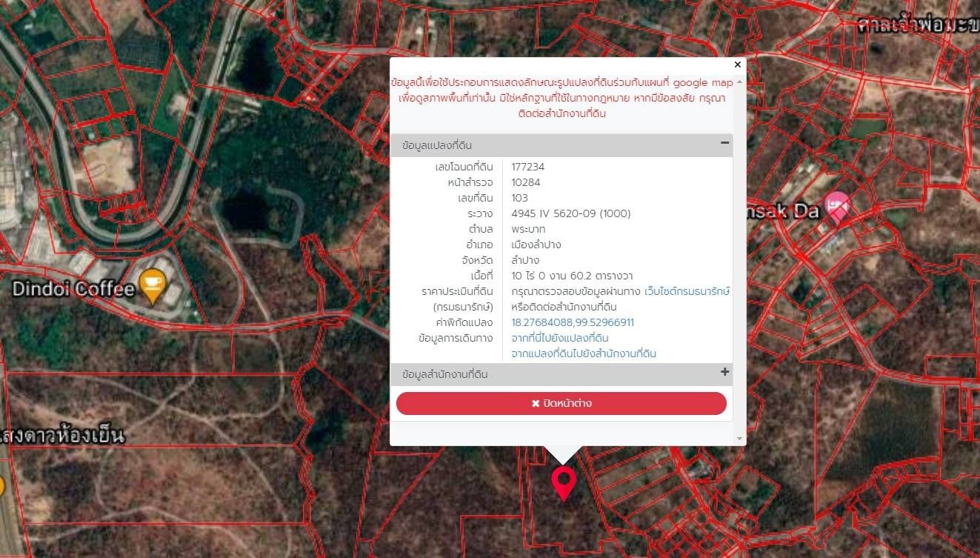Open coordinates link 18.27684088,99.52966911
The image size is (980, 558).
[x=573, y=322]
